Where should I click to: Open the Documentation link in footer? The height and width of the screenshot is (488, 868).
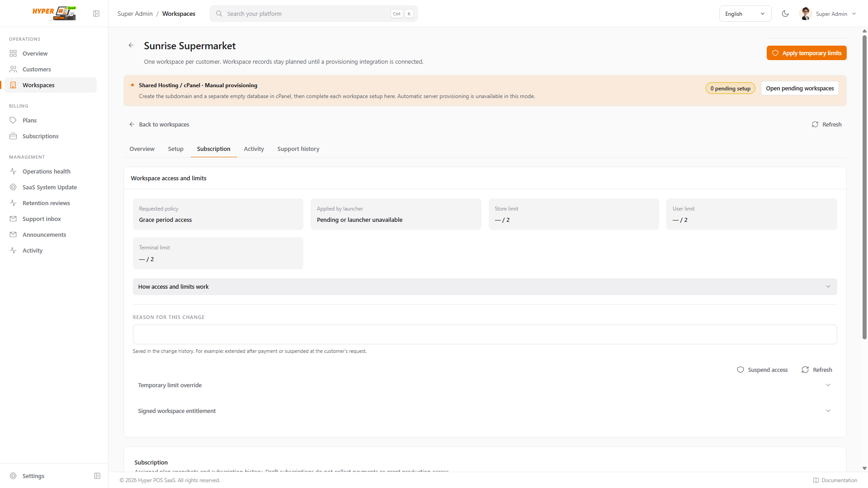835,480
